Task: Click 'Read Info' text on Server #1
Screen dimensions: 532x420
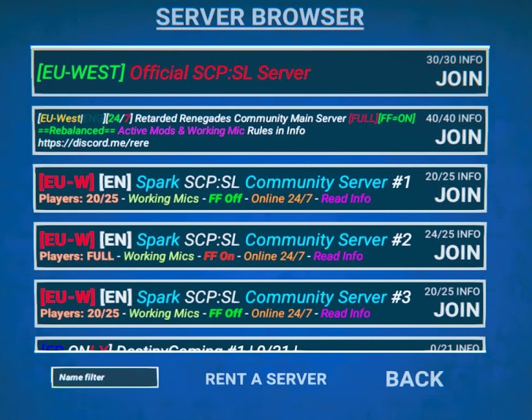Action: click(x=345, y=198)
